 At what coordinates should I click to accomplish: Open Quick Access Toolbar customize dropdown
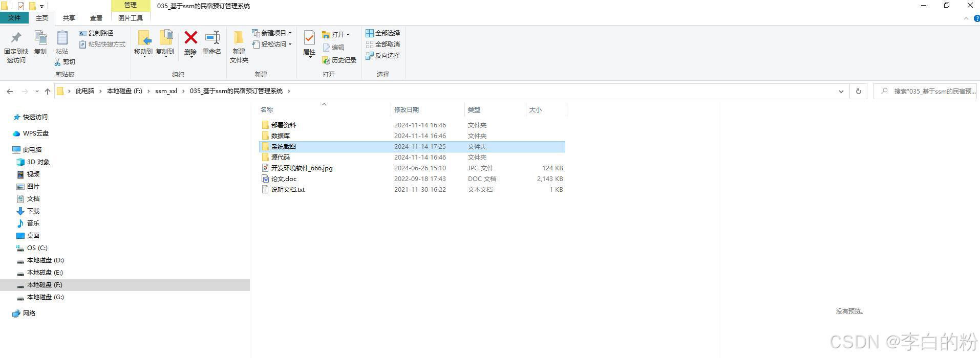42,6
